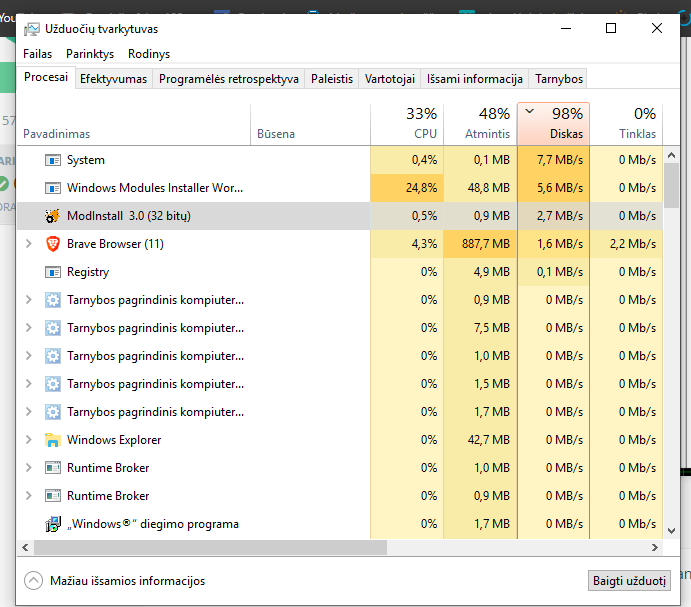The height and width of the screenshot is (607, 691).
Task: Click the Registry process icon
Action: click(x=53, y=272)
